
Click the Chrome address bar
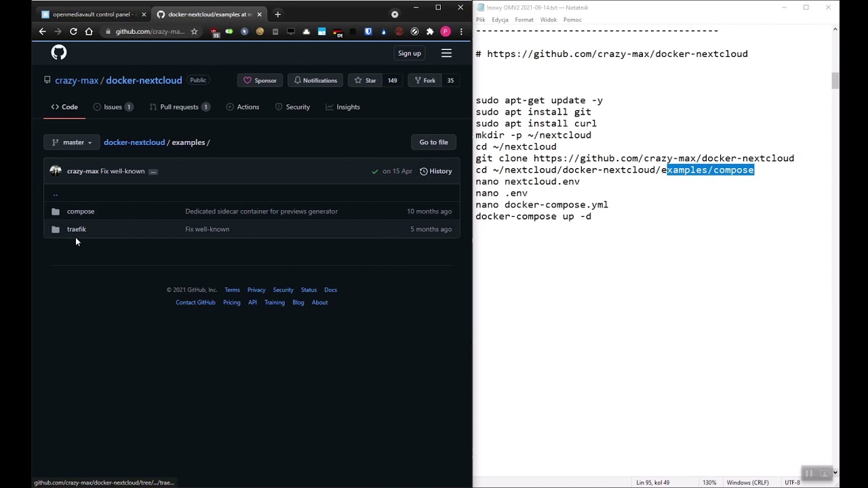tap(150, 31)
